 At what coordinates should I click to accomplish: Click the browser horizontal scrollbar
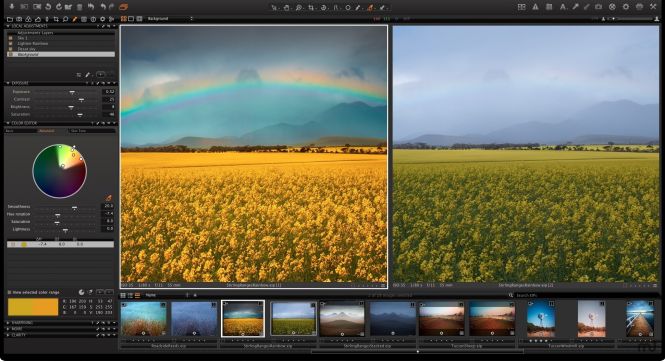pos(417,351)
